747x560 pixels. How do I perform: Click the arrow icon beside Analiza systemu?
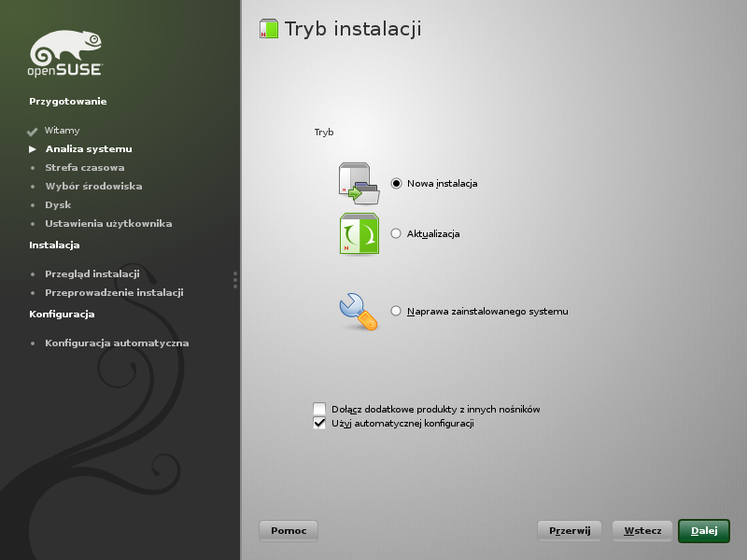pyautogui.click(x=33, y=149)
